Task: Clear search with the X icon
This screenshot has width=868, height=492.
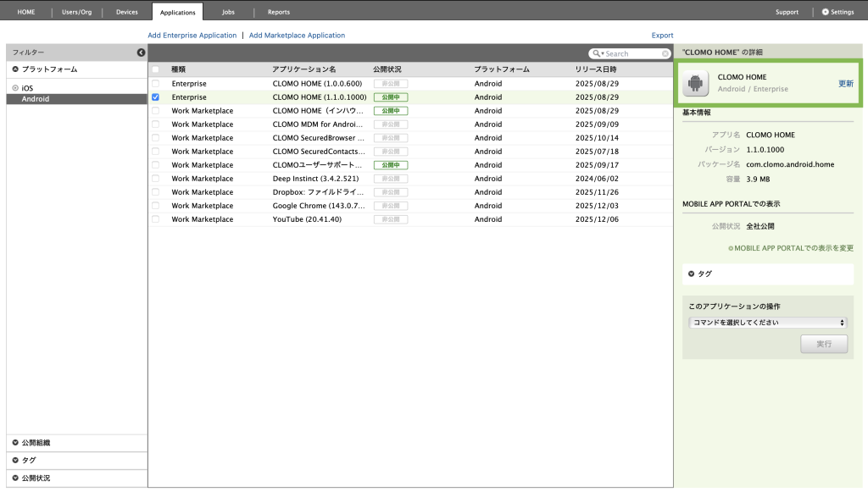Action: coord(665,53)
